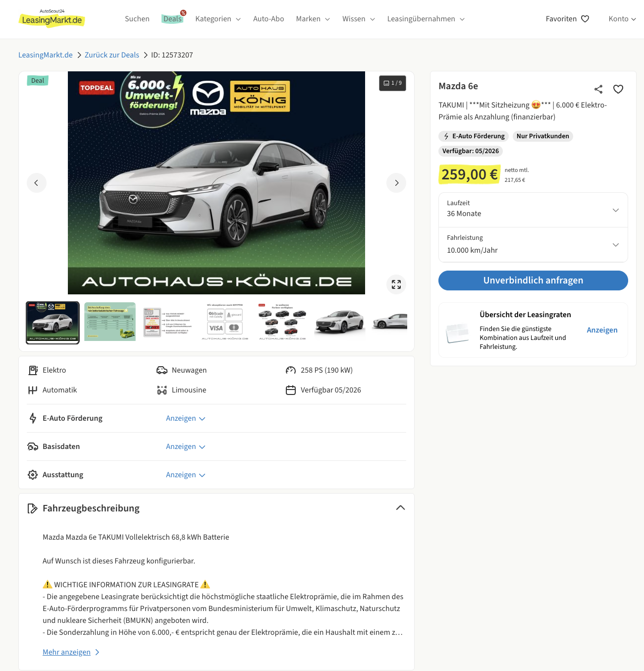Open the Fahrleistung 10.000 km/Jahr dropdown
The width and height of the screenshot is (644, 671).
click(x=533, y=245)
